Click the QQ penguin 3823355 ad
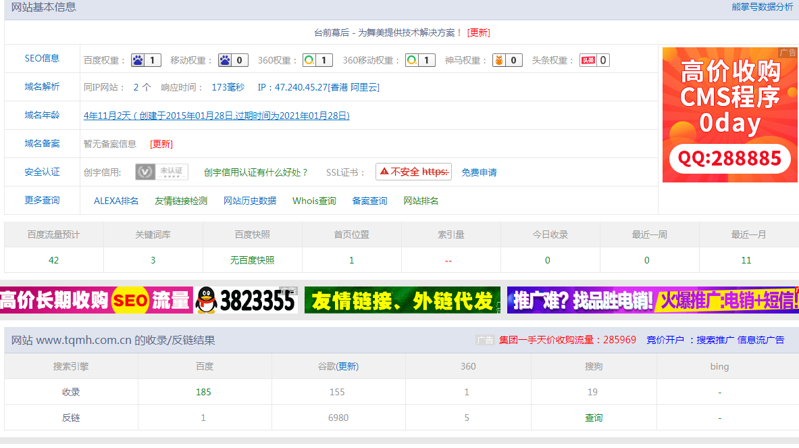The width and height of the screenshot is (799, 448). [x=246, y=300]
